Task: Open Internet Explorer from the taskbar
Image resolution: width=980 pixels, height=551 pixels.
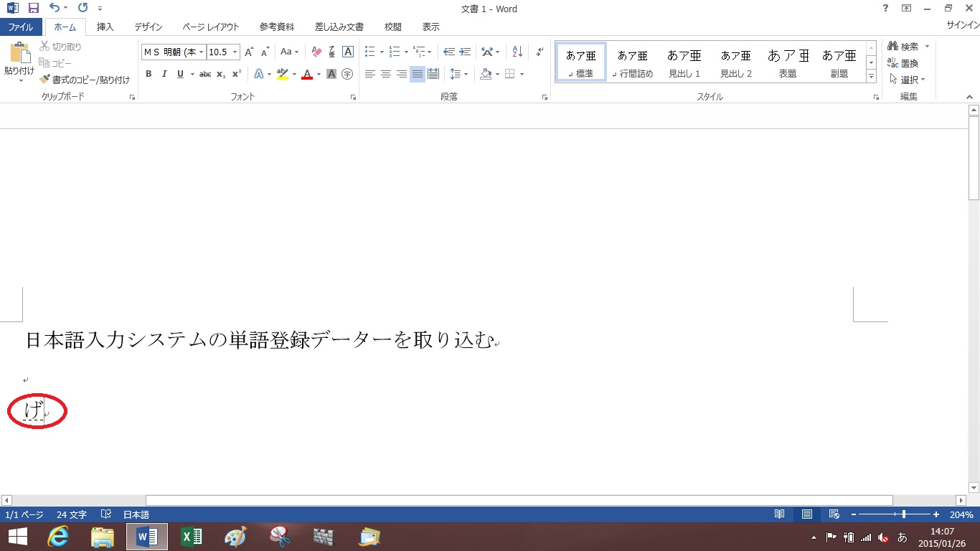Action: coord(58,537)
